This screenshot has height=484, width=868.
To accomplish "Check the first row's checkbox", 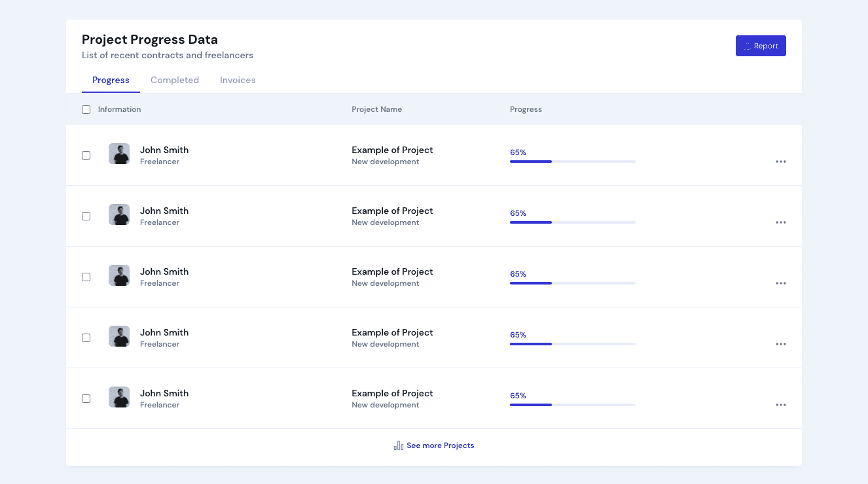I will click(x=86, y=156).
